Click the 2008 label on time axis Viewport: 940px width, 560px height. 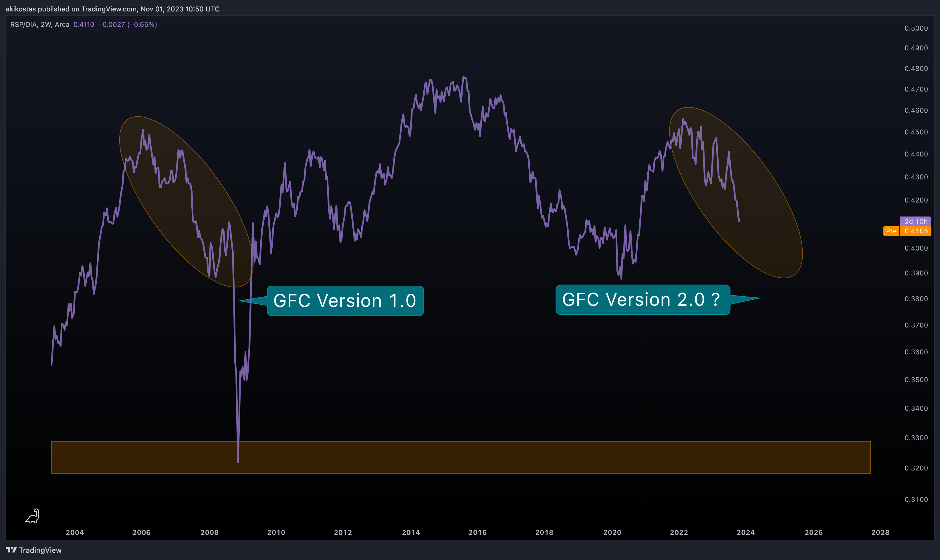point(209,533)
